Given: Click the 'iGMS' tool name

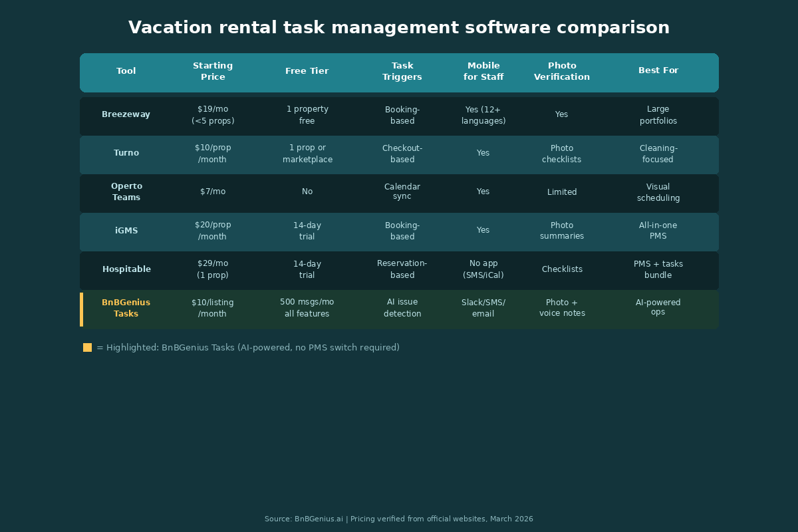Looking at the screenshot, I should [x=126, y=230].
